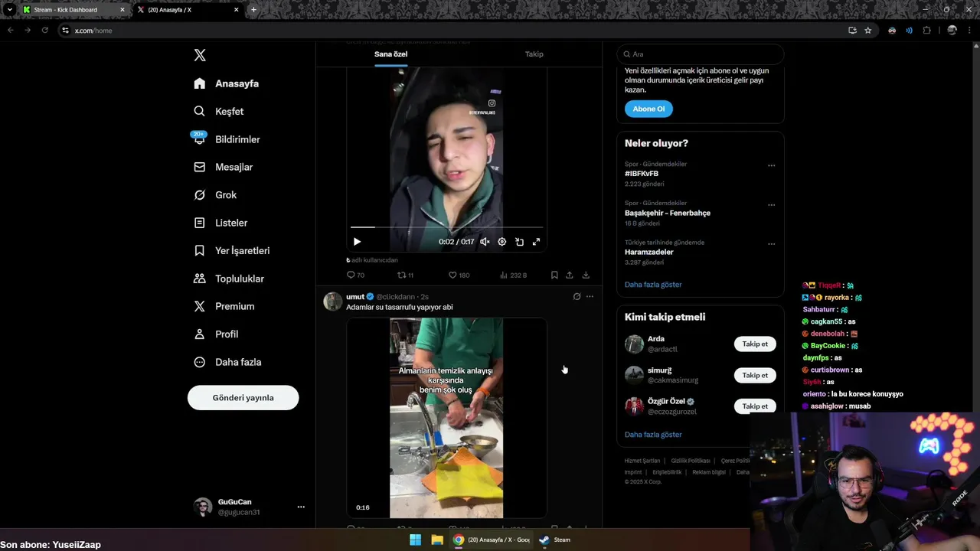Open options for Başakşehir – Fenerbahçe trend
This screenshot has height=551, width=980.
[x=771, y=205]
